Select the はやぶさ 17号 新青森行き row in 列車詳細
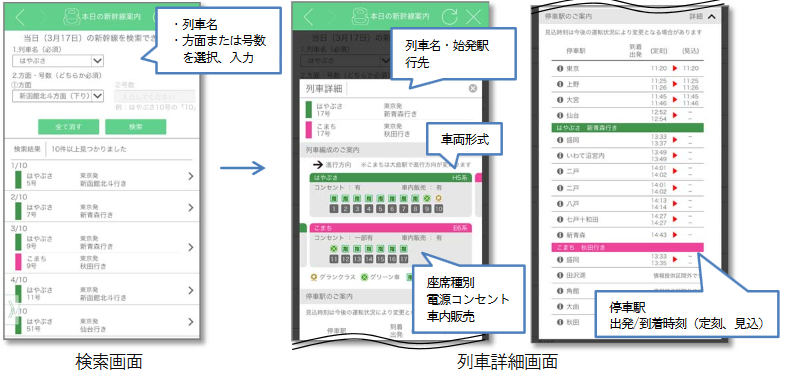The width and height of the screenshot is (786, 373). tap(390, 110)
